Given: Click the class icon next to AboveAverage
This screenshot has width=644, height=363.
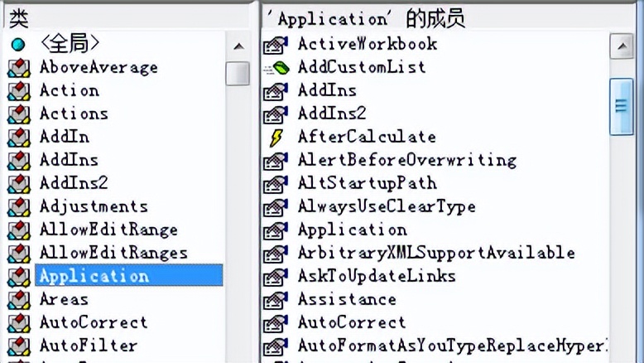Looking at the screenshot, I should coord(19,68).
